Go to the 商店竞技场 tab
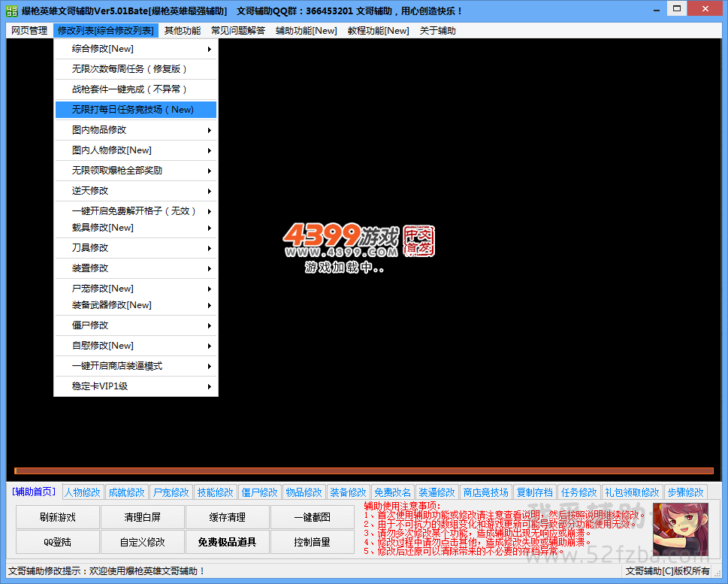 pos(485,492)
